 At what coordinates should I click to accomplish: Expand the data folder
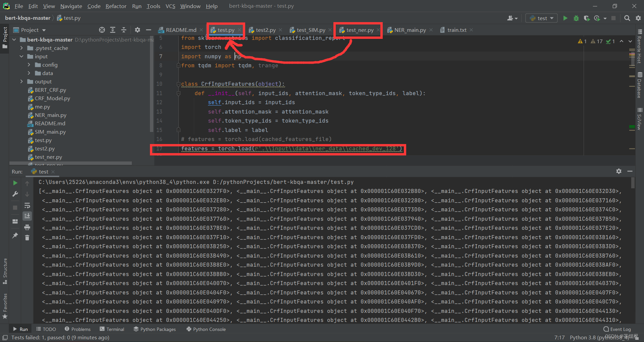point(29,73)
